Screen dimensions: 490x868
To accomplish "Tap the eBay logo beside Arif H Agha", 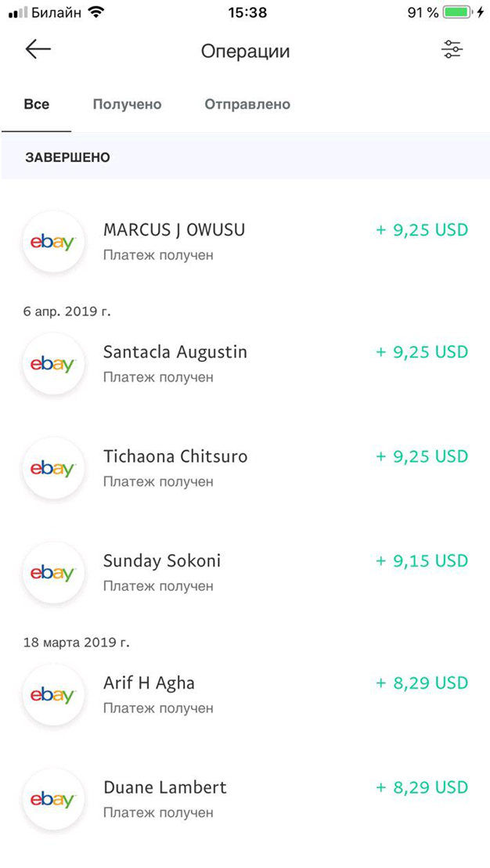I will pyautogui.click(x=53, y=694).
